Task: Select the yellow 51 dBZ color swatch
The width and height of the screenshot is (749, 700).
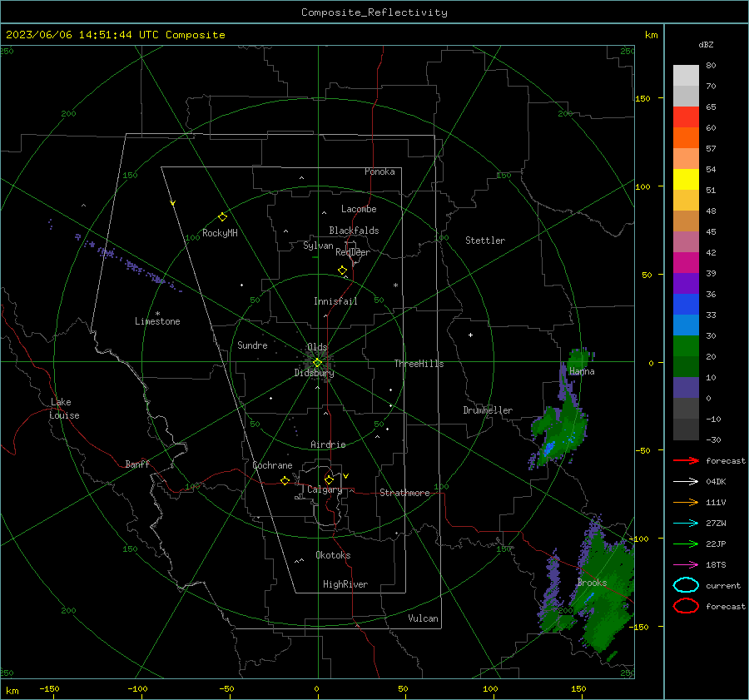Action: [x=686, y=180]
